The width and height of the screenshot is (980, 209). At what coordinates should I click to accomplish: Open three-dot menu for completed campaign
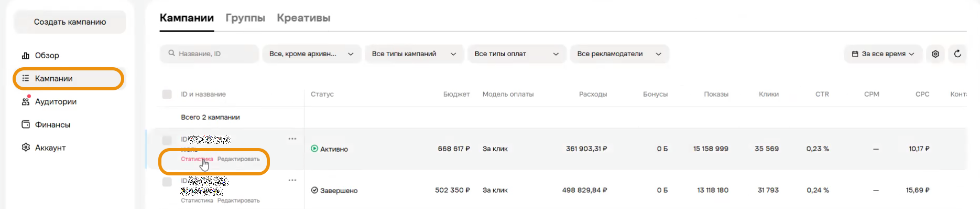click(x=292, y=180)
